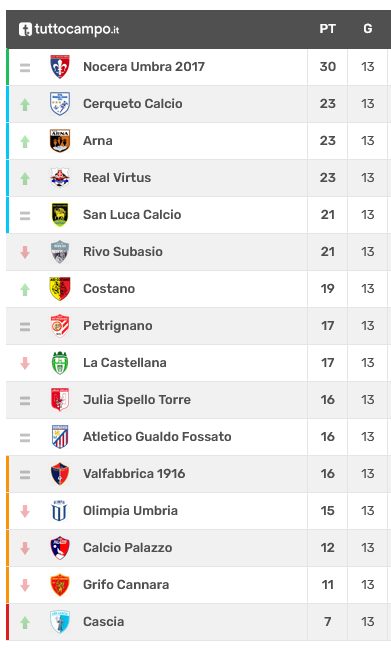391x650 pixels.
Task: Click the Costano yellow-red shield
Action: [60, 289]
